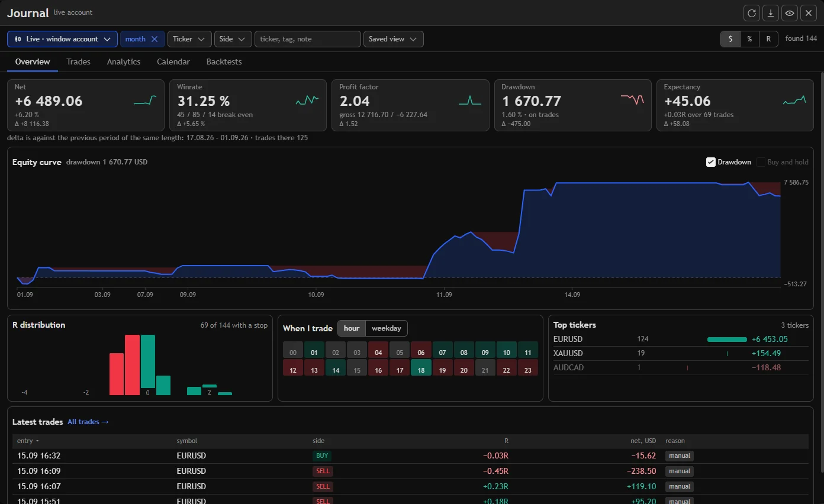Switch to the Trades tab

78,62
